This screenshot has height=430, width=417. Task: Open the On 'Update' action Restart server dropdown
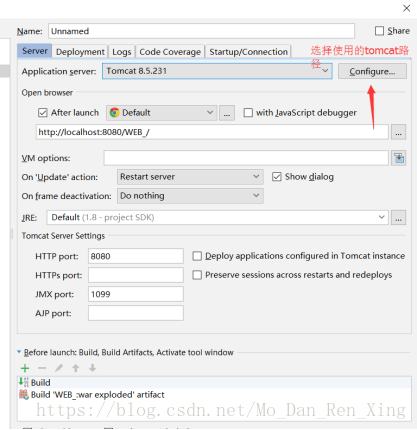pyautogui.click(x=190, y=177)
